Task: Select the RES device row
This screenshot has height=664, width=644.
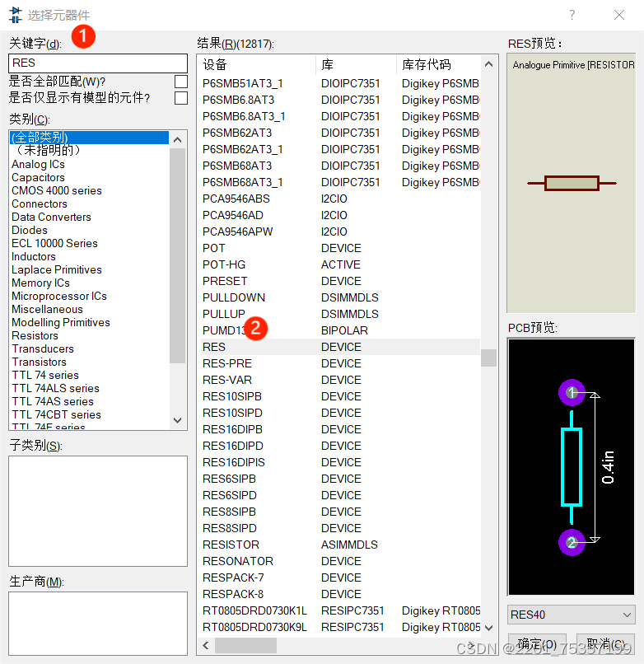Action: (x=340, y=347)
